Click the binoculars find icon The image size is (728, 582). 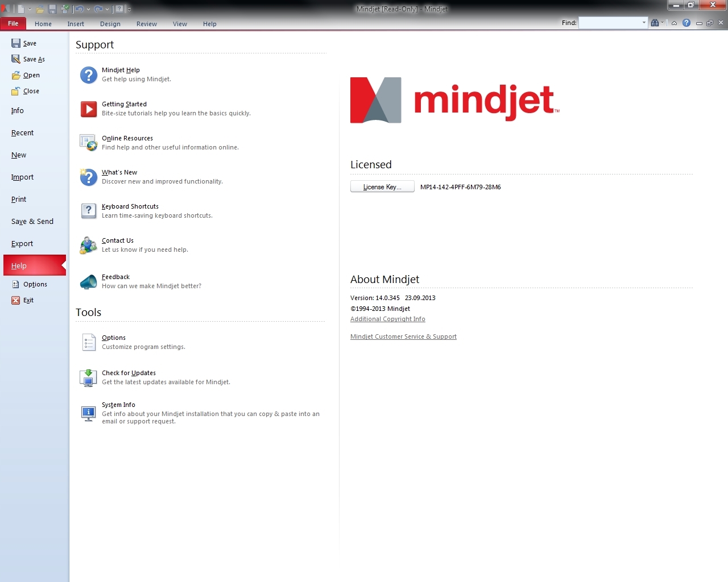[x=655, y=23]
